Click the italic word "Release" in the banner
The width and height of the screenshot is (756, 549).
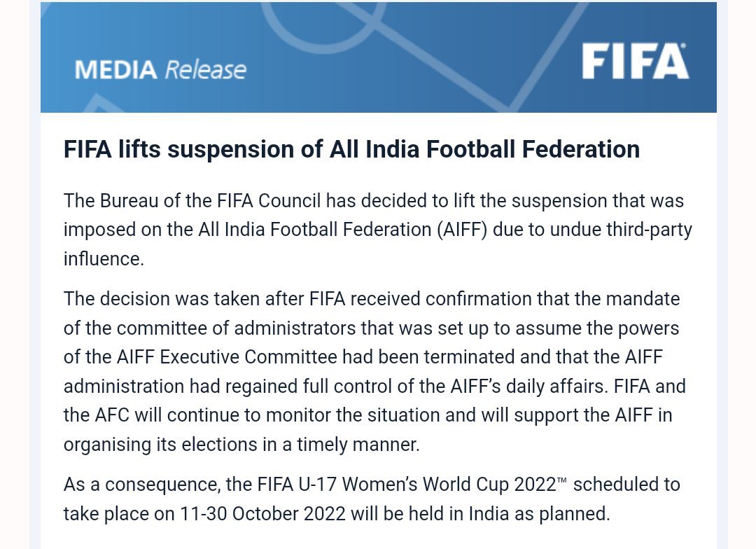point(205,70)
